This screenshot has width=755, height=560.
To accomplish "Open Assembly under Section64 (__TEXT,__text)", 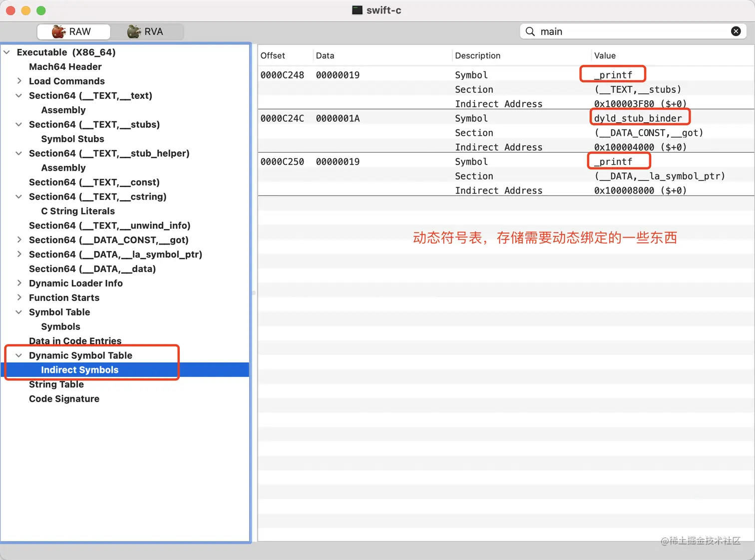I will pos(63,110).
